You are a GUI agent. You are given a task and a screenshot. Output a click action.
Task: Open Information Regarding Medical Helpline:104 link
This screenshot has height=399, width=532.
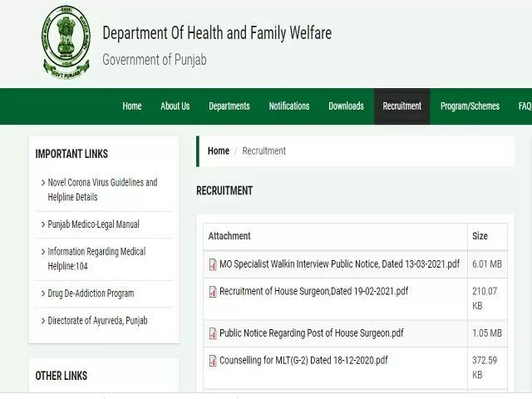click(x=96, y=259)
